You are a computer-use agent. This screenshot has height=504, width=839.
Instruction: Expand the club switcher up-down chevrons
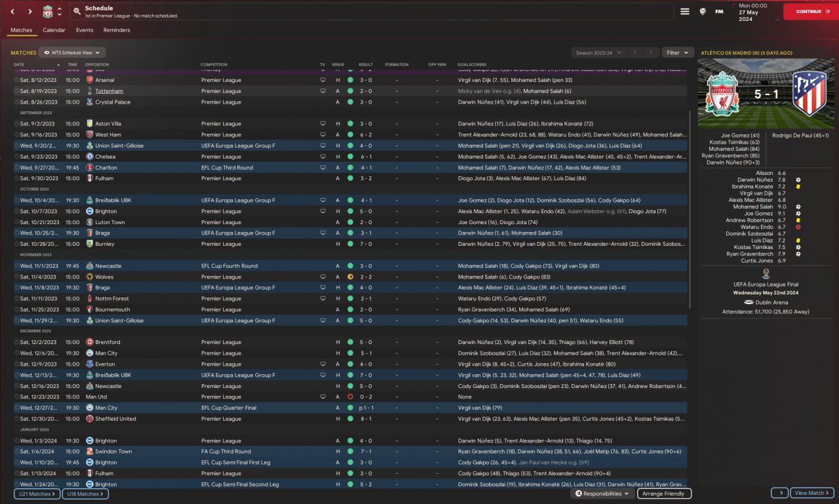(60, 12)
